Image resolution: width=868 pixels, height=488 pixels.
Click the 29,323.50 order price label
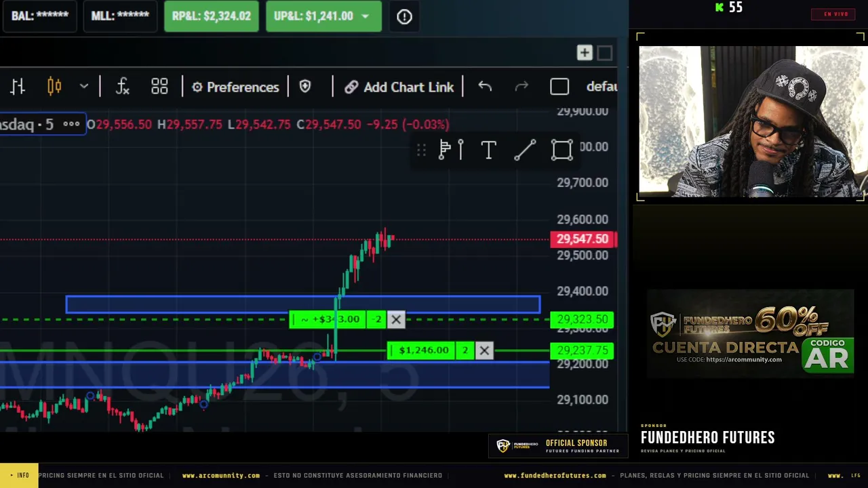[x=582, y=319]
